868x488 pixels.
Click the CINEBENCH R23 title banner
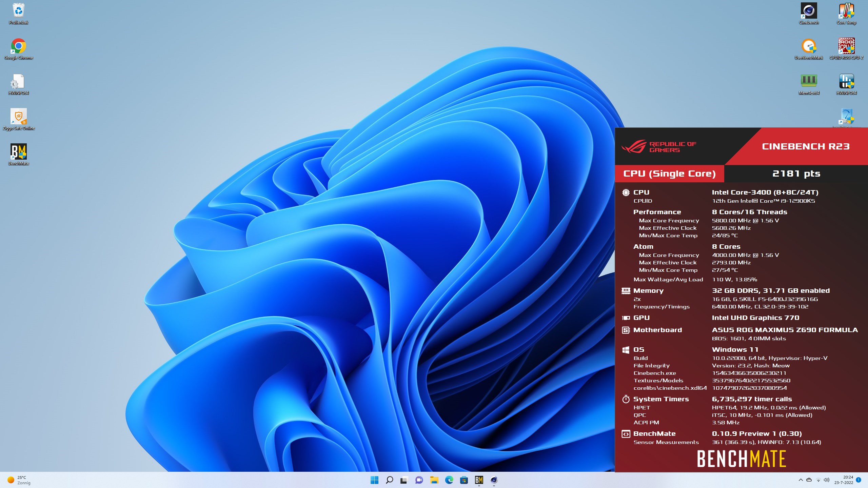pos(806,146)
